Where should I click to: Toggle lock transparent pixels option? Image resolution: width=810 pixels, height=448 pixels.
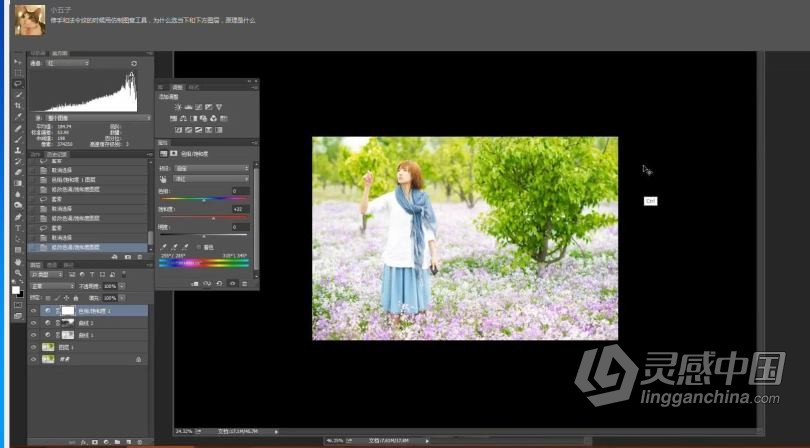pyautogui.click(x=49, y=298)
